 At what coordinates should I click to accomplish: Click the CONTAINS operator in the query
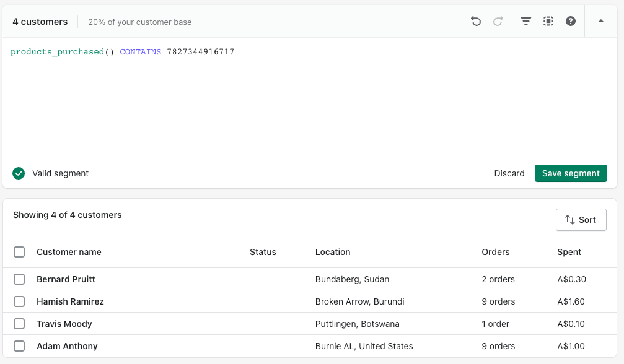coord(140,51)
